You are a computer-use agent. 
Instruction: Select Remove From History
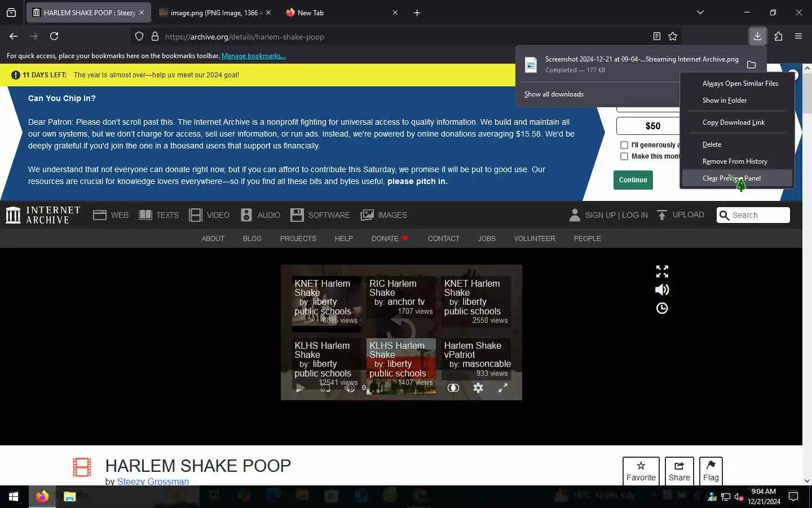pos(738,161)
